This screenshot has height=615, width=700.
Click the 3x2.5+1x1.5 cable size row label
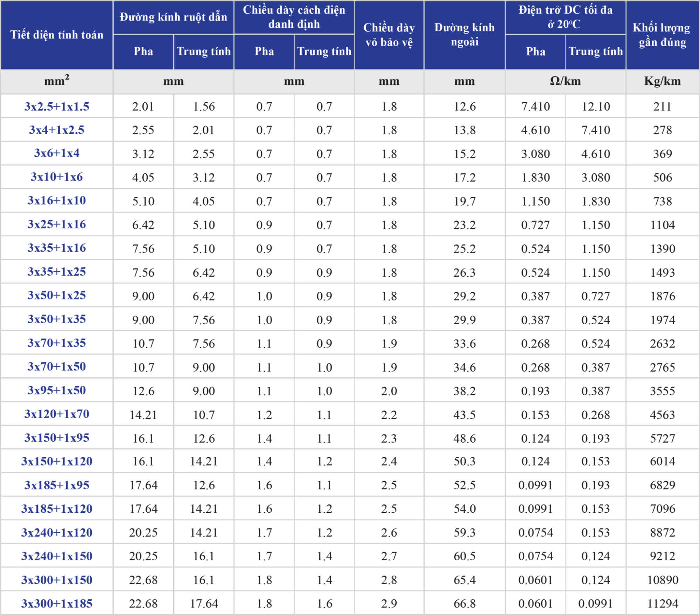pos(57,106)
